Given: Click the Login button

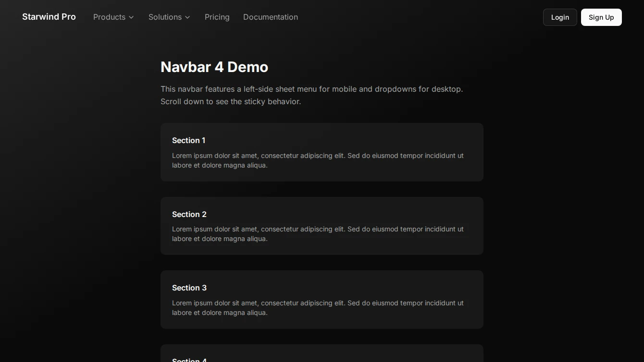Looking at the screenshot, I should tap(559, 17).
